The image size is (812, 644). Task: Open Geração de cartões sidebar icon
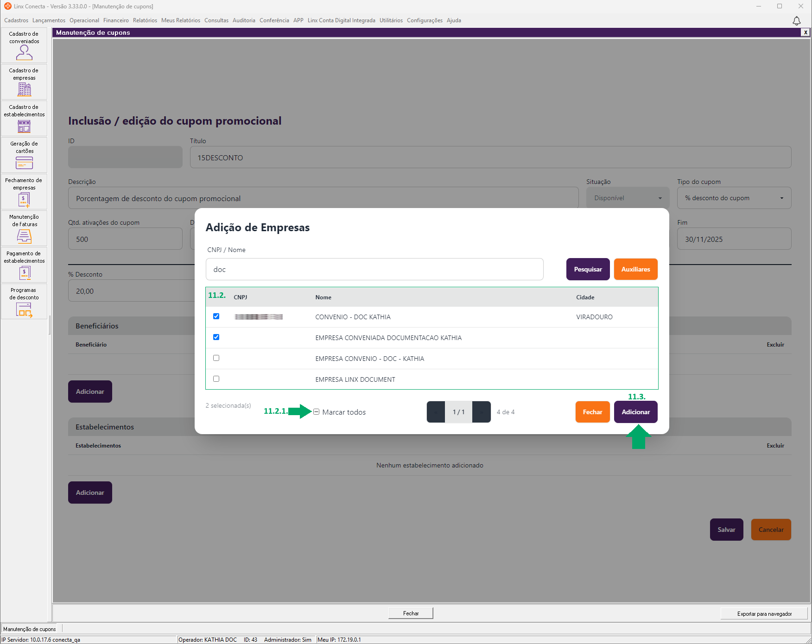(x=24, y=155)
